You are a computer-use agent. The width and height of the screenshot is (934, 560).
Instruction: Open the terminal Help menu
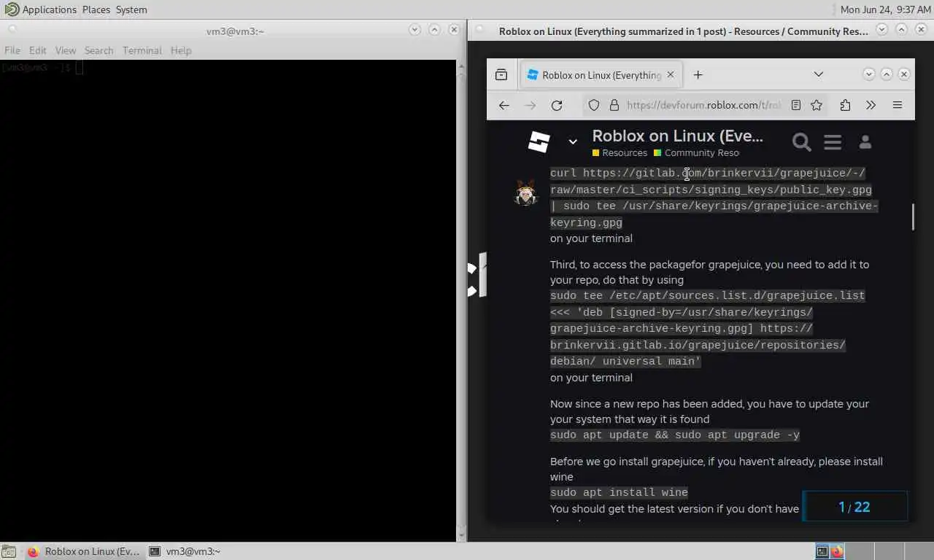[x=181, y=50]
